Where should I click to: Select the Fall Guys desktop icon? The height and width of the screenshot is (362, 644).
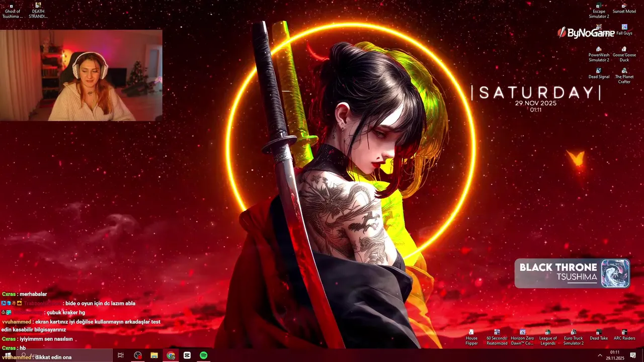[x=624, y=30]
